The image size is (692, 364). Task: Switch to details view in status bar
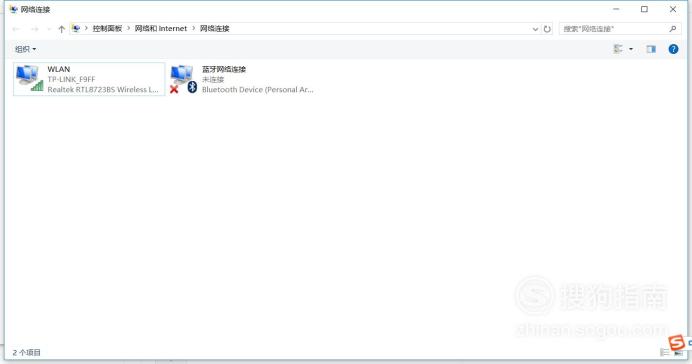[664, 352]
